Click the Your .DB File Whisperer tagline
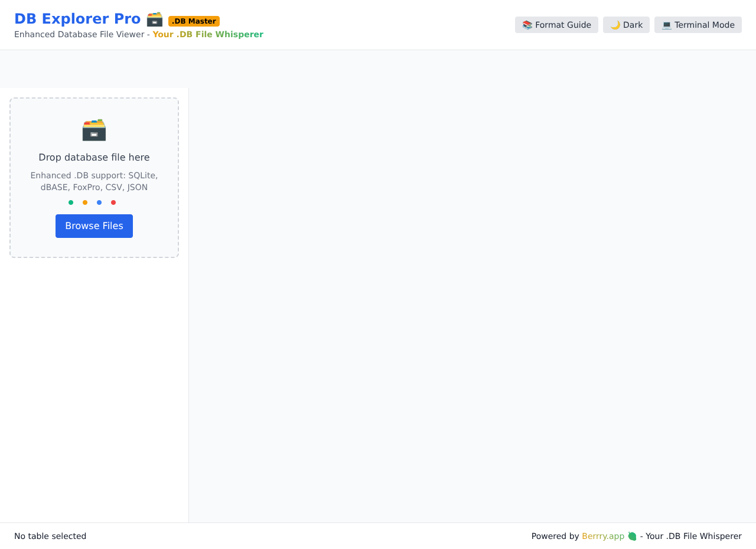This screenshot has height=549, width=756. [x=208, y=34]
